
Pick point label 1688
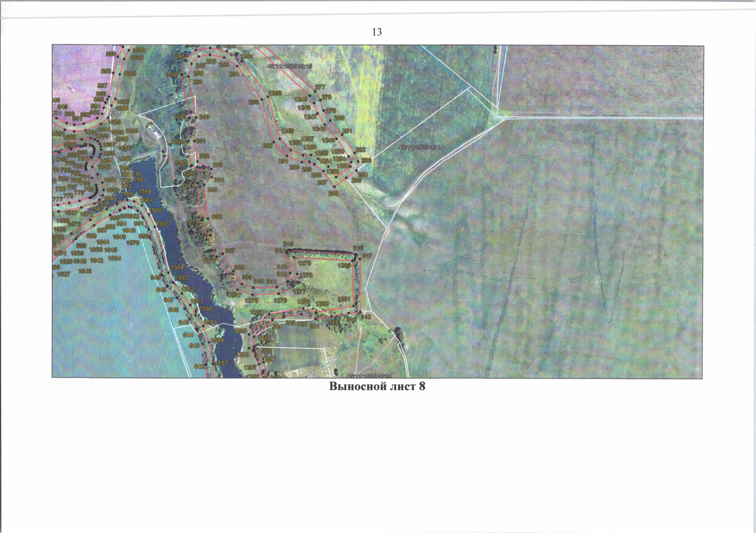[130, 73]
